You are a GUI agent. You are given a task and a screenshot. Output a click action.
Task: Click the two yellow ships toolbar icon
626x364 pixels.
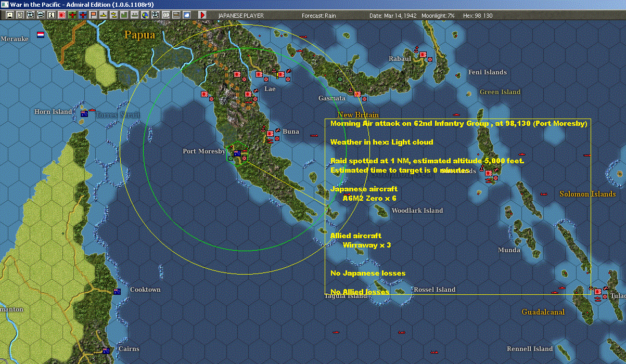114,15
